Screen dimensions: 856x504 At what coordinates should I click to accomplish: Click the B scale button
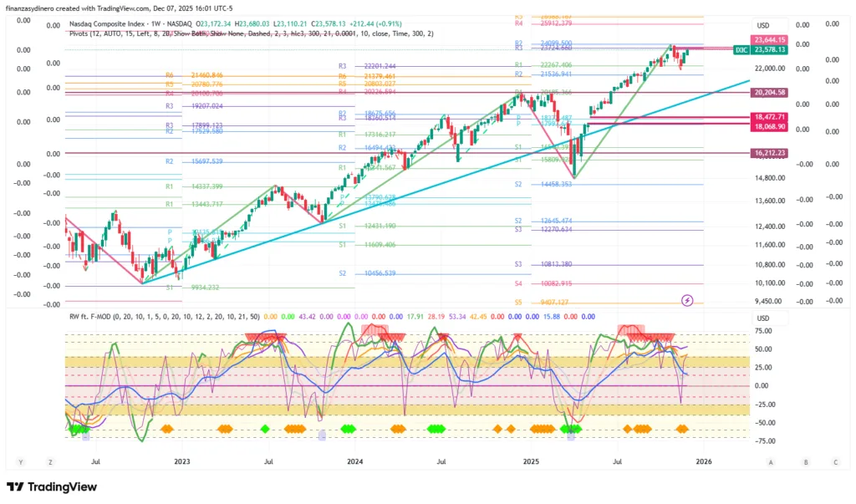pos(805,461)
